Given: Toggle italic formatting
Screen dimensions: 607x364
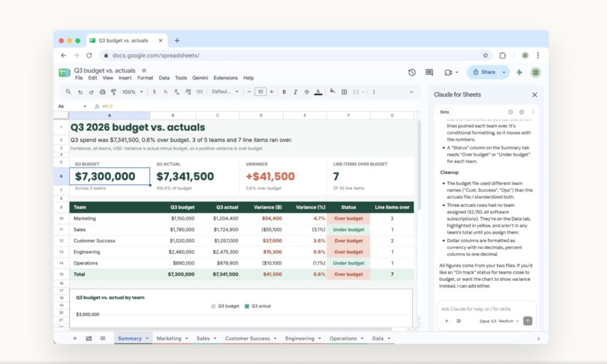Looking at the screenshot, I should pyautogui.click(x=296, y=92).
